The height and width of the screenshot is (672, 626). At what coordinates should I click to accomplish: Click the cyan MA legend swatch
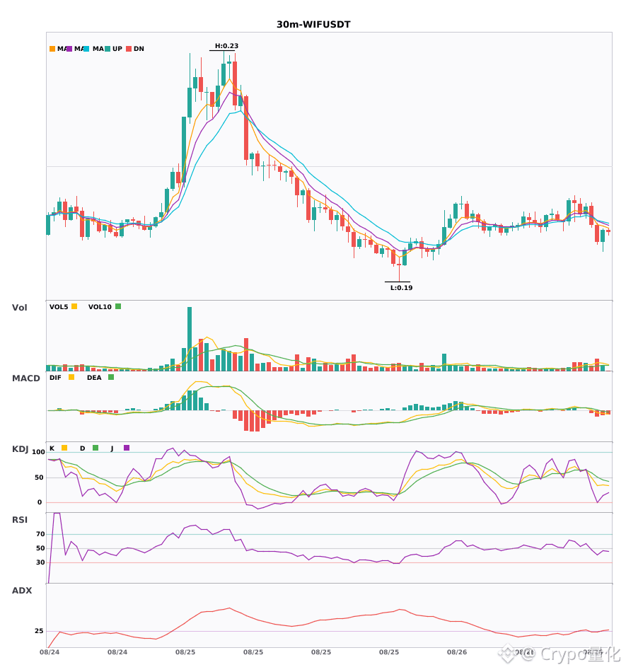[86, 49]
